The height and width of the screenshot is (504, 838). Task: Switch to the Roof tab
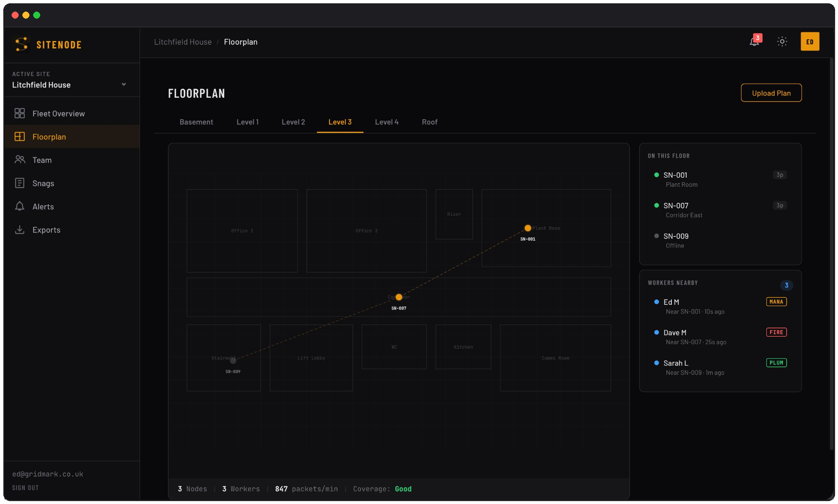(x=429, y=122)
